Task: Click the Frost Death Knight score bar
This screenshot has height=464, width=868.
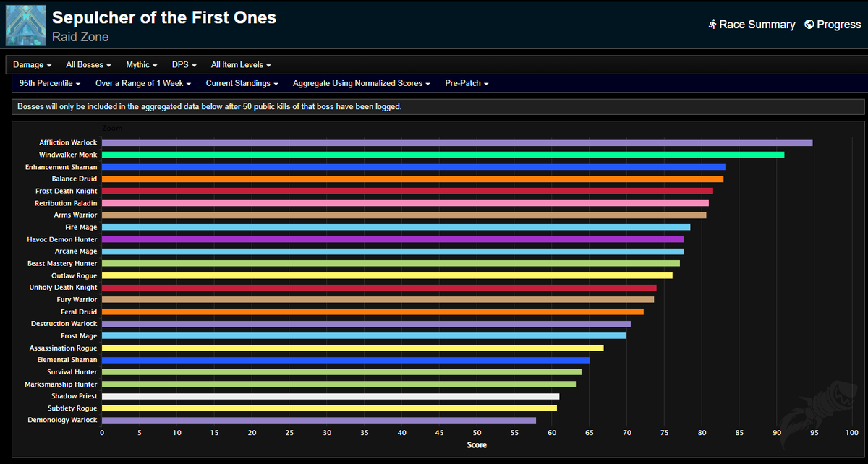Action: pyautogui.click(x=407, y=191)
